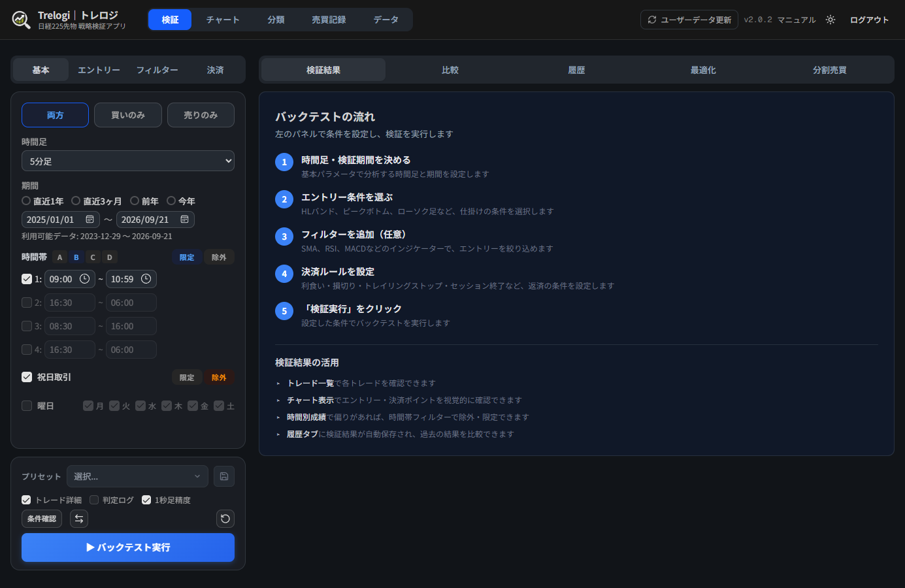Open the フィルター settings tab
This screenshot has width=905, height=588.
(157, 70)
